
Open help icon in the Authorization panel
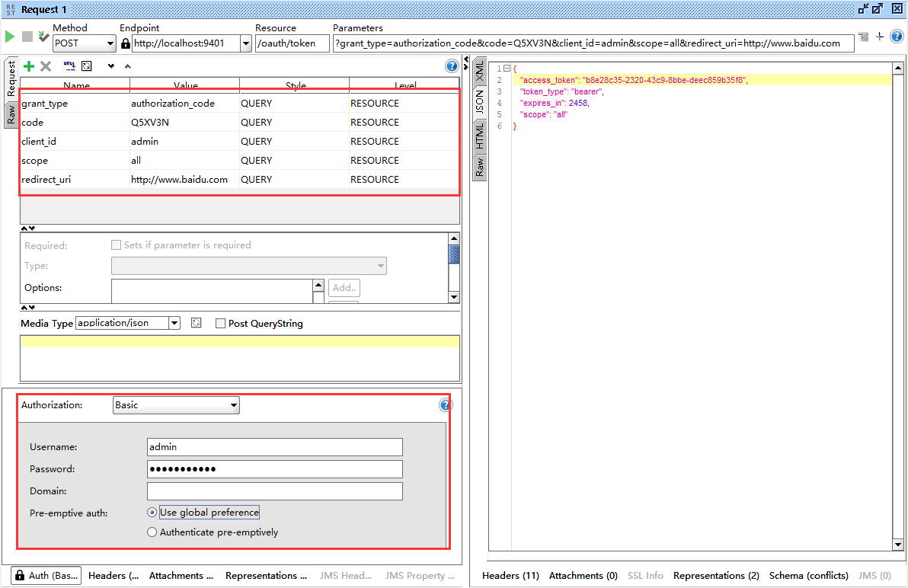(446, 405)
